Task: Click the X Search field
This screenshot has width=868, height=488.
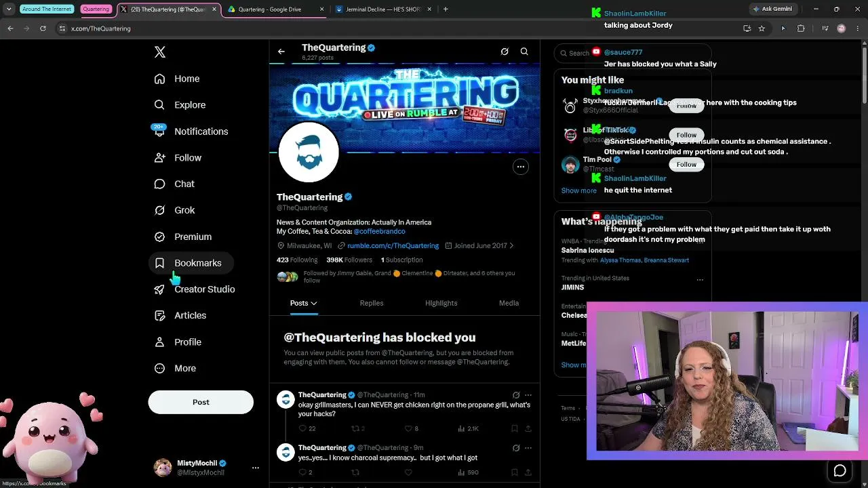Action: 632,53
